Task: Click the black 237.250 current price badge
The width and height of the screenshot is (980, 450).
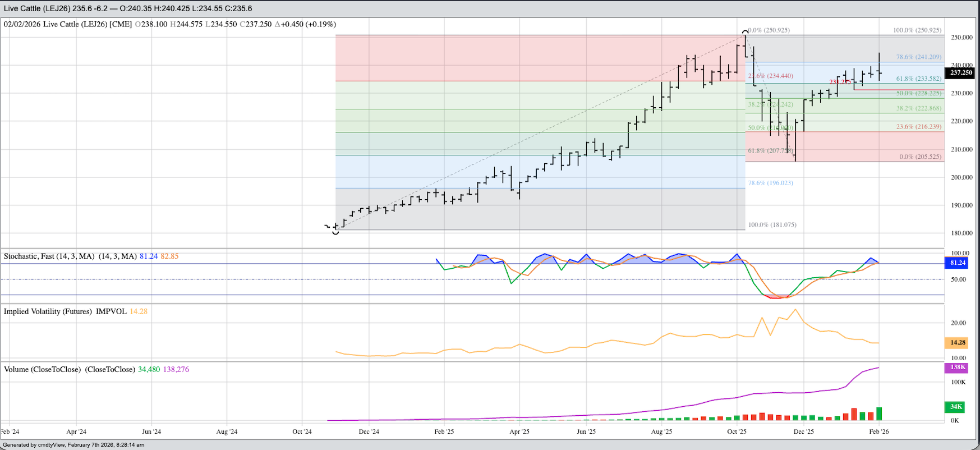Action: point(960,72)
